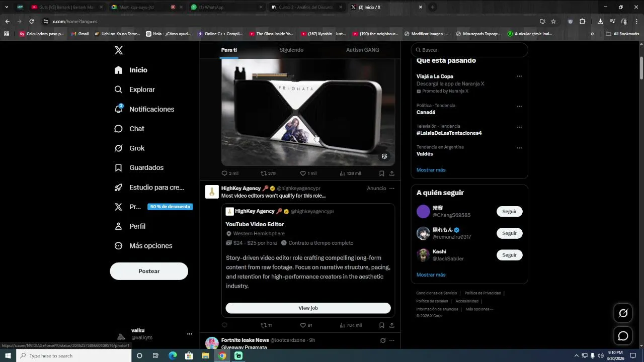This screenshot has width=644, height=362.
Task: Click Mostrar más under trends
Action: pyautogui.click(x=431, y=170)
